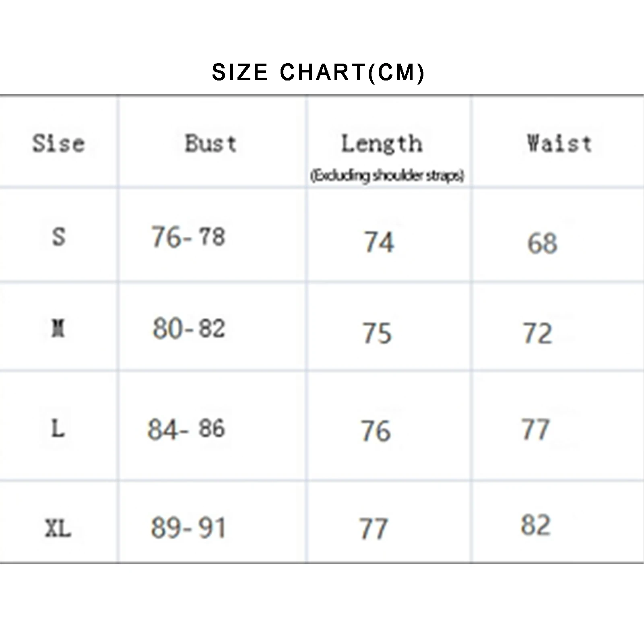The height and width of the screenshot is (644, 644).
Task: Select the XL size row label
Action: tap(58, 528)
